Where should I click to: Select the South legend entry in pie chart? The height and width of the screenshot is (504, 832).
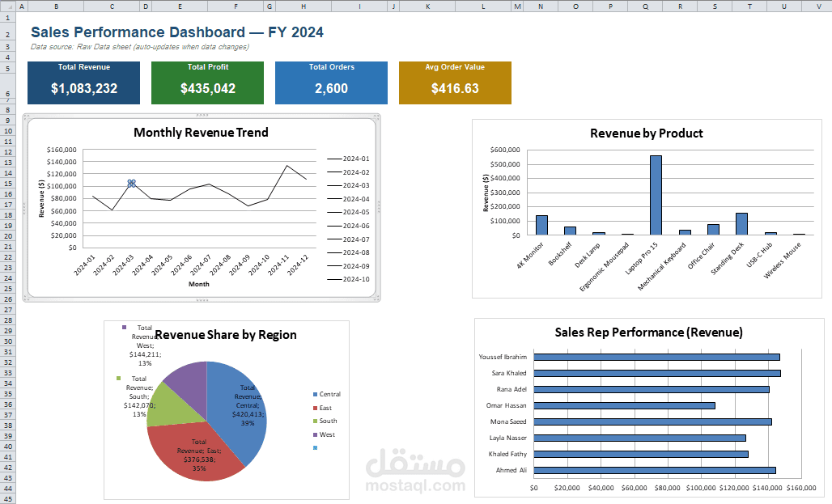[325, 421]
